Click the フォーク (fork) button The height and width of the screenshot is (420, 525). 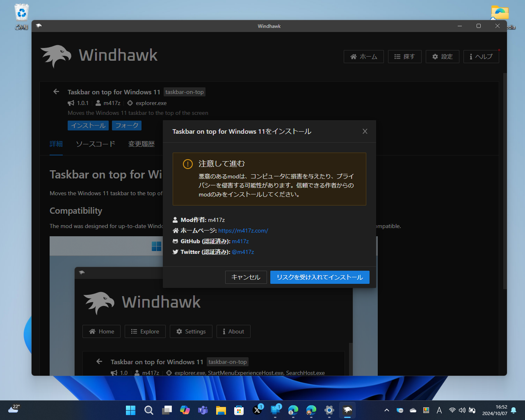(127, 126)
